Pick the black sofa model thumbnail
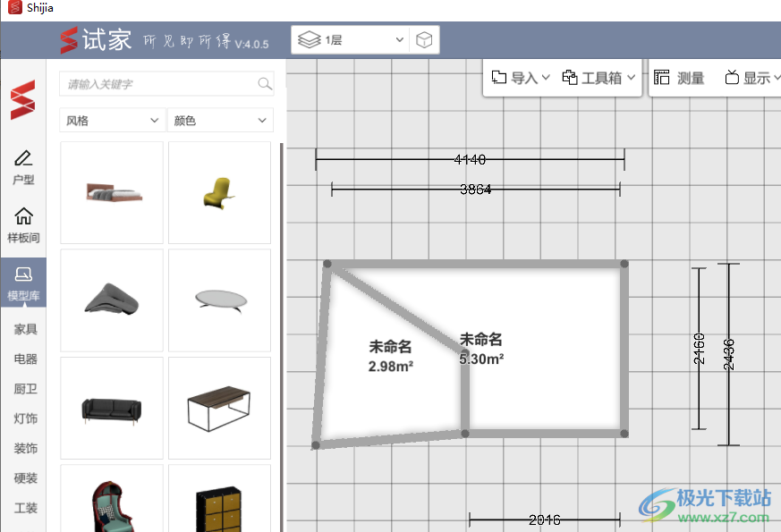This screenshot has width=781, height=532. [112, 408]
